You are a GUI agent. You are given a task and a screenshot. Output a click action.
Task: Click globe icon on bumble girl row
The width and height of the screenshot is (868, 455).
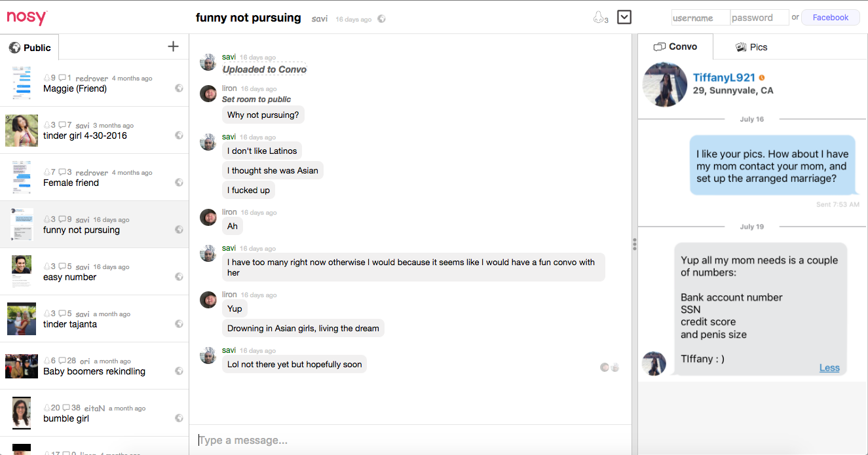(x=179, y=418)
